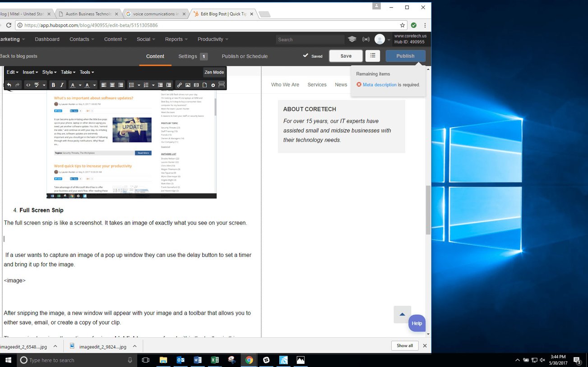Open the Table dropdown menu
588x367 pixels.
67,72
